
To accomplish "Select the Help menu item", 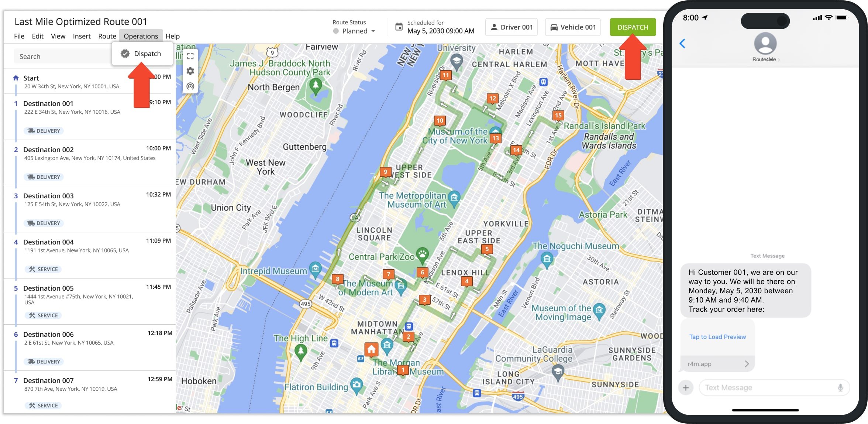I will coord(173,36).
